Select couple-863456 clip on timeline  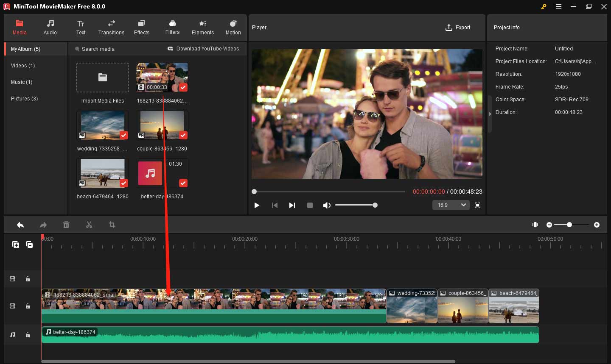tap(463, 306)
